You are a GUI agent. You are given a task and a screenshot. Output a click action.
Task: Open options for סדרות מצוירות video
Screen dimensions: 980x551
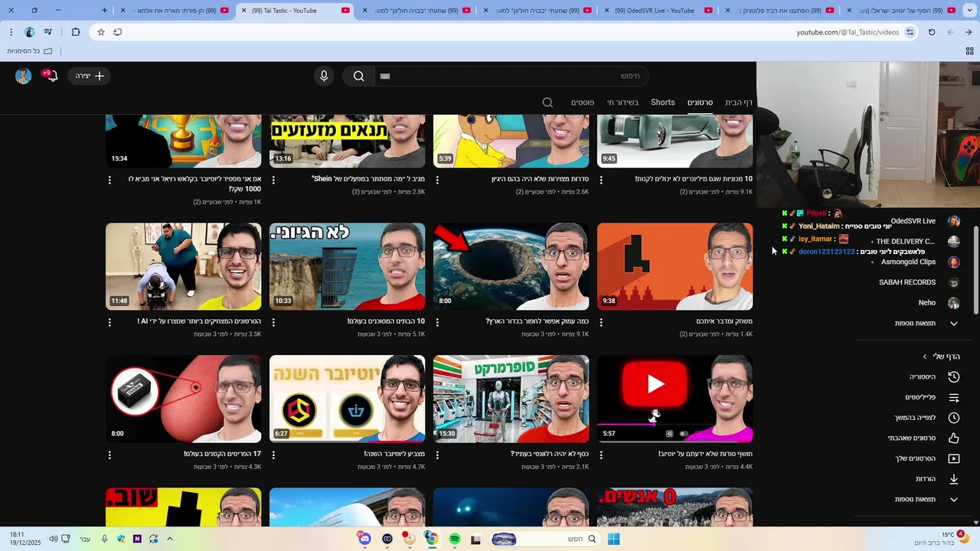437,180
